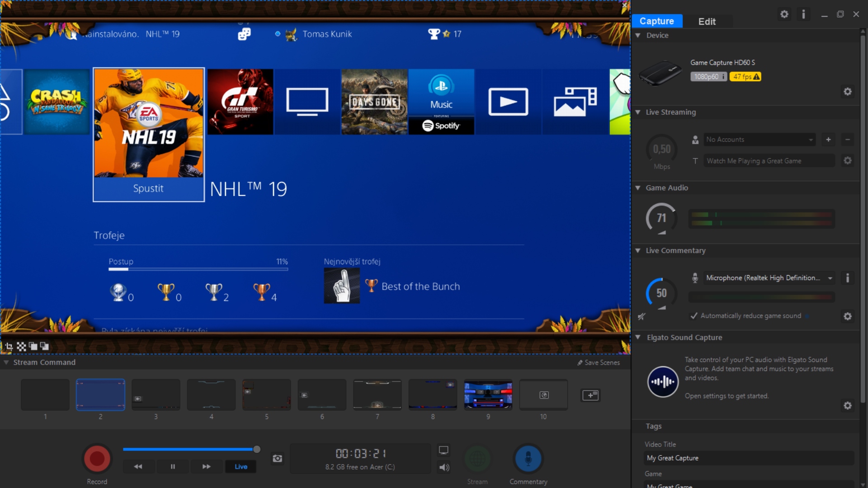Select the crop tool on the preview

click(9, 347)
